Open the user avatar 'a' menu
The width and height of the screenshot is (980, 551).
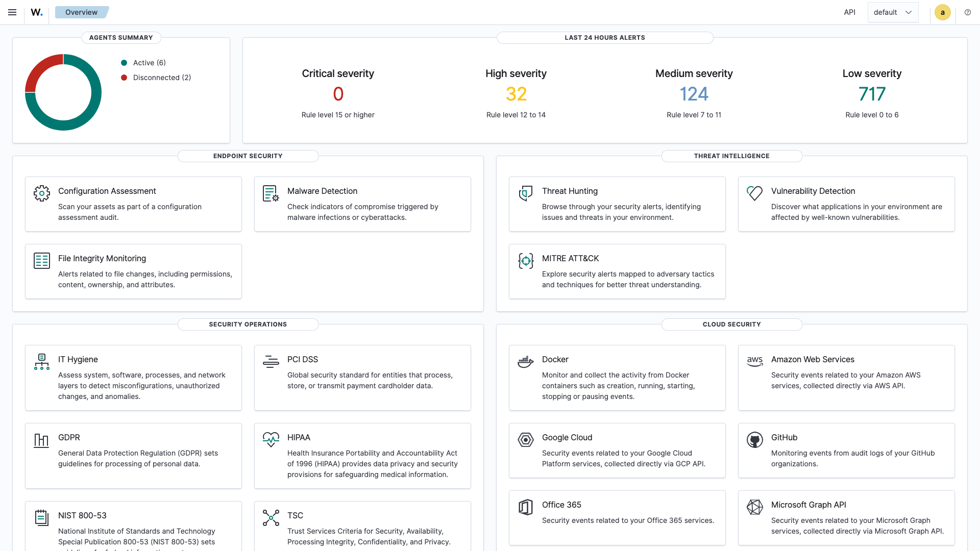point(943,12)
